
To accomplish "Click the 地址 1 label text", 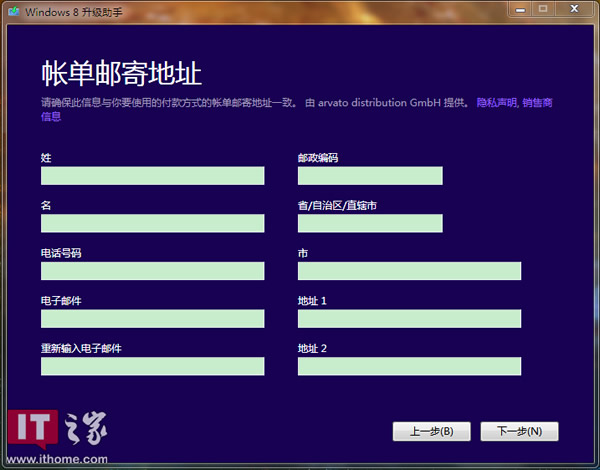I will click(312, 301).
